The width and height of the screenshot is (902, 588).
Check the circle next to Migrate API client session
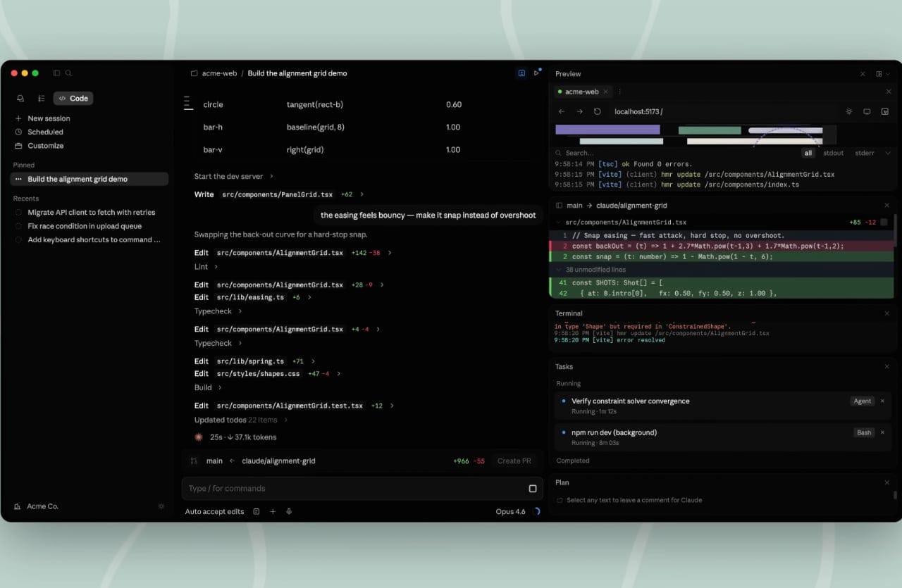pyautogui.click(x=18, y=212)
